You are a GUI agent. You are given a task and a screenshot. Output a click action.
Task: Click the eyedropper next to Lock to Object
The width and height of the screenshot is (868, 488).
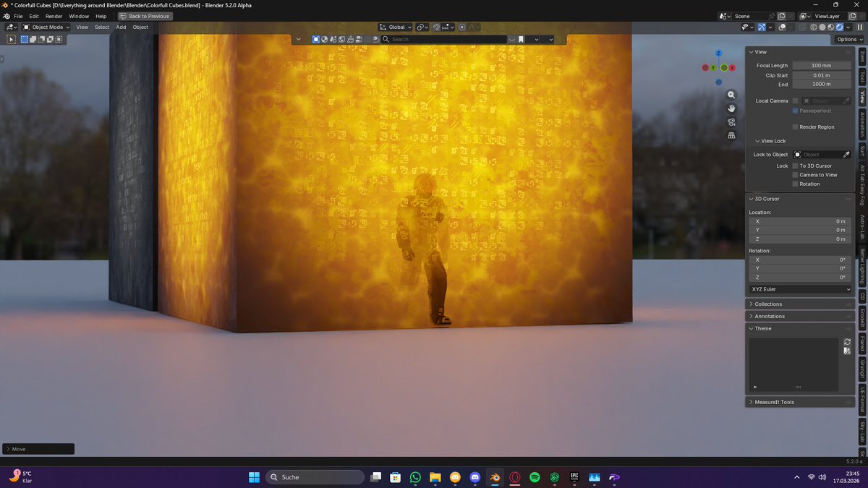click(846, 154)
